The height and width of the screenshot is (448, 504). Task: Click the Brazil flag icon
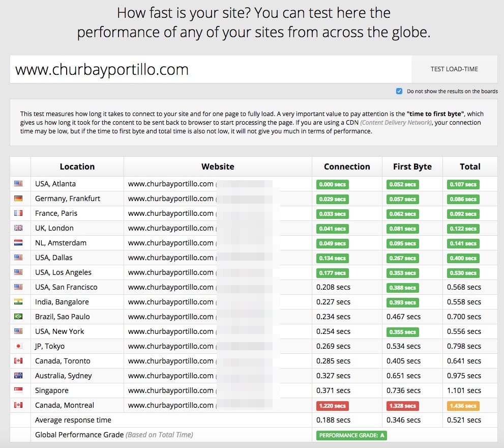(18, 317)
